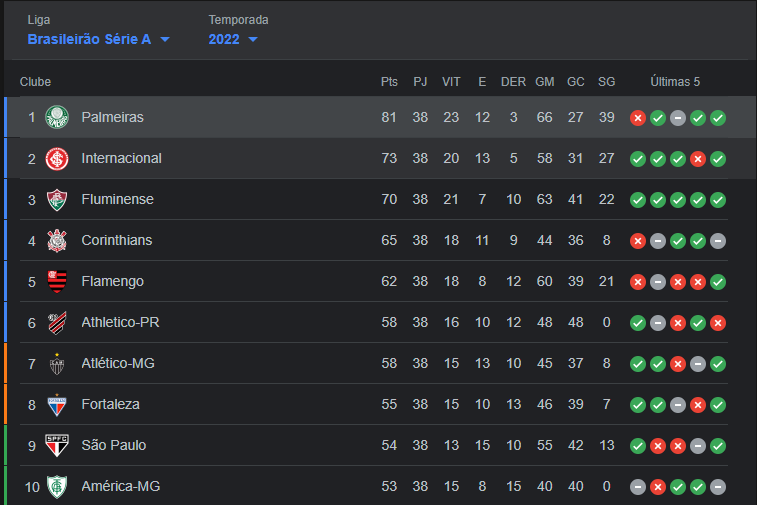Click the Corinthians club crest icon
The width and height of the screenshot is (757, 505).
point(57,240)
